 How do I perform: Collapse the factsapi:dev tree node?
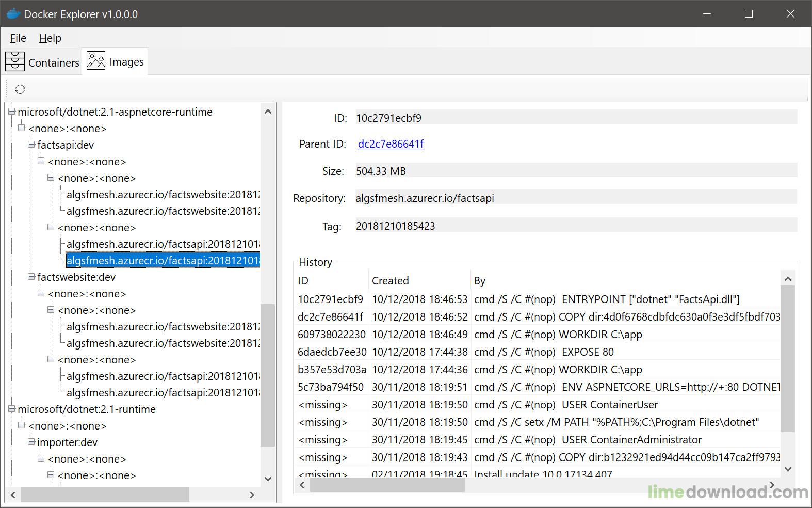(x=31, y=145)
